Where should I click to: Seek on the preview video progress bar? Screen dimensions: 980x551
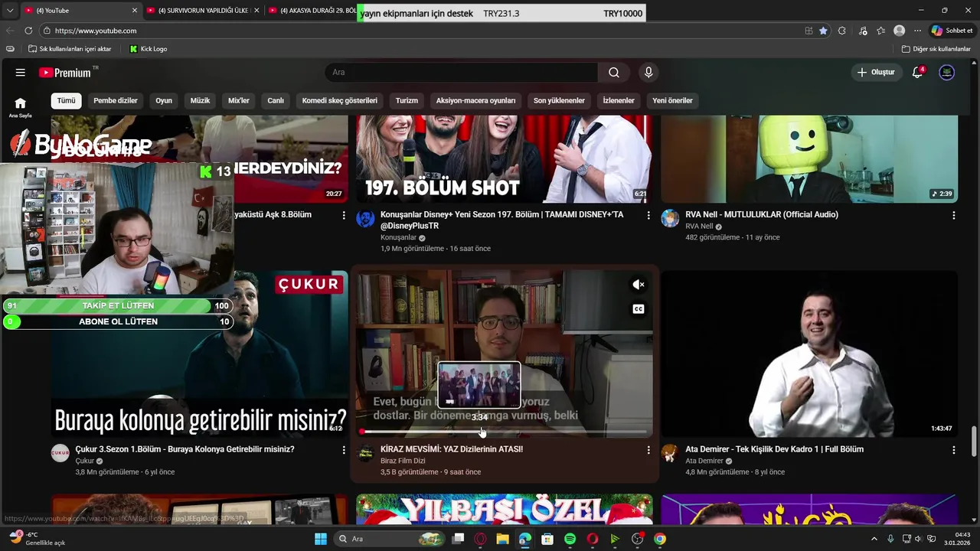(505, 432)
